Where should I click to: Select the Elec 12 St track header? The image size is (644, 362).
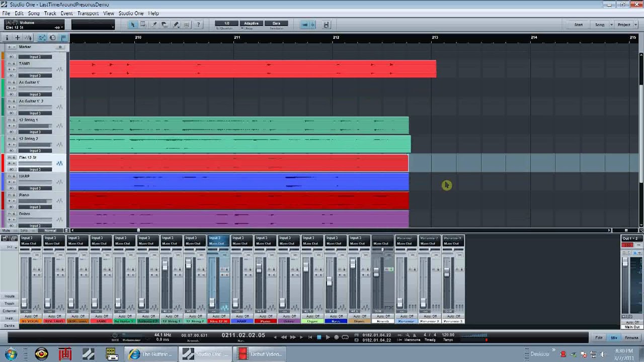[34, 163]
